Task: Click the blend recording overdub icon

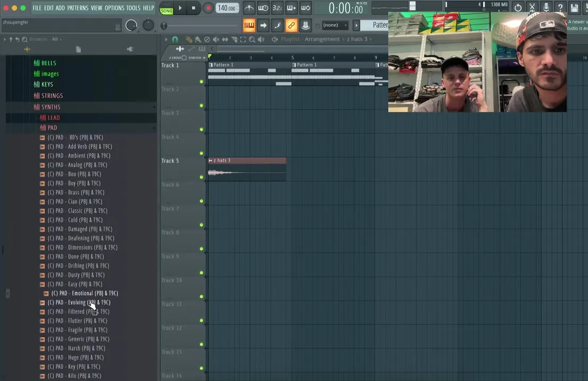Action: click(291, 8)
